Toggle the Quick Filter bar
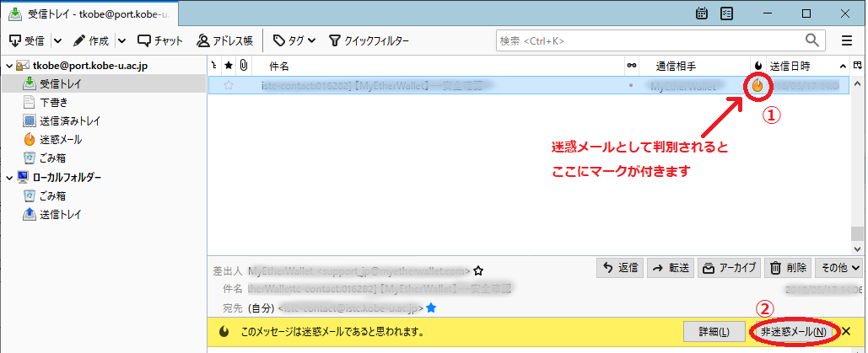868x353 pixels. (369, 40)
